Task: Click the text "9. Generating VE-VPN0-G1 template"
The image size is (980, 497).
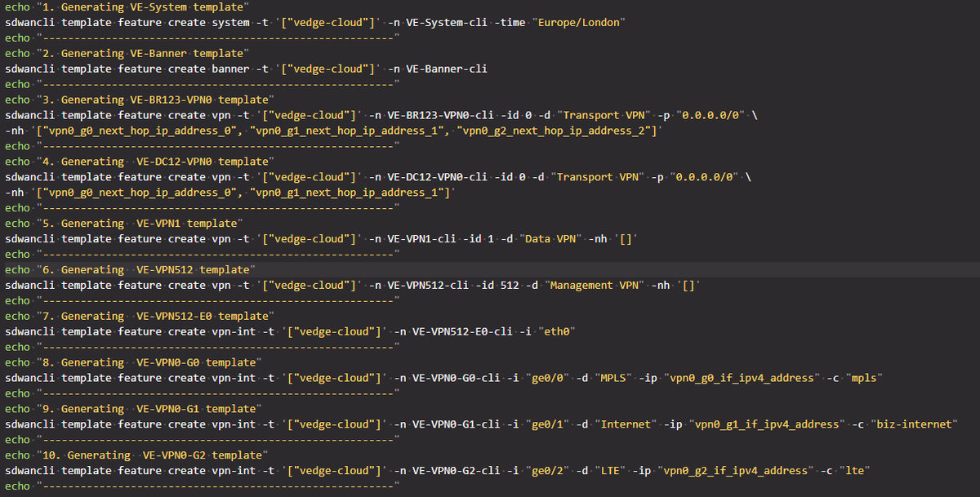Action: [x=149, y=410]
